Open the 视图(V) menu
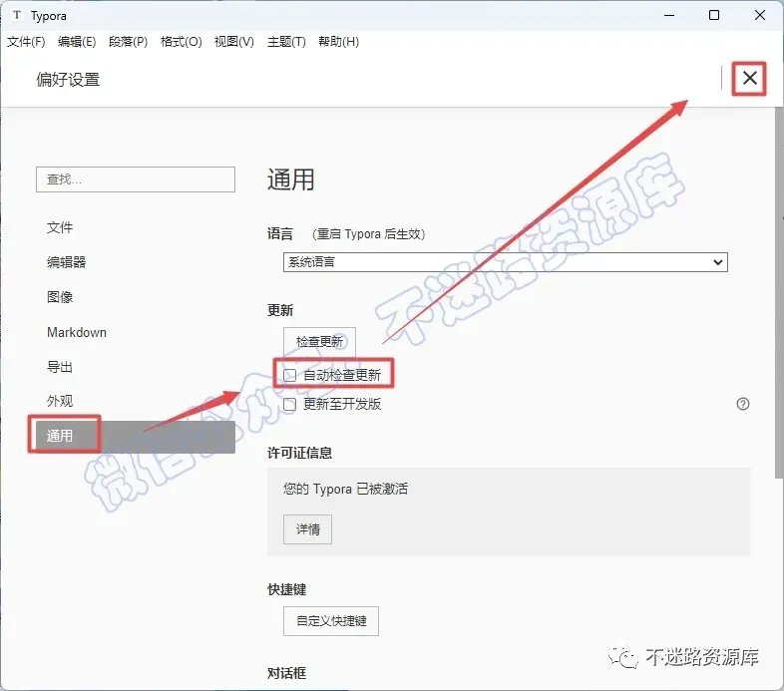784x691 pixels. 234,42
